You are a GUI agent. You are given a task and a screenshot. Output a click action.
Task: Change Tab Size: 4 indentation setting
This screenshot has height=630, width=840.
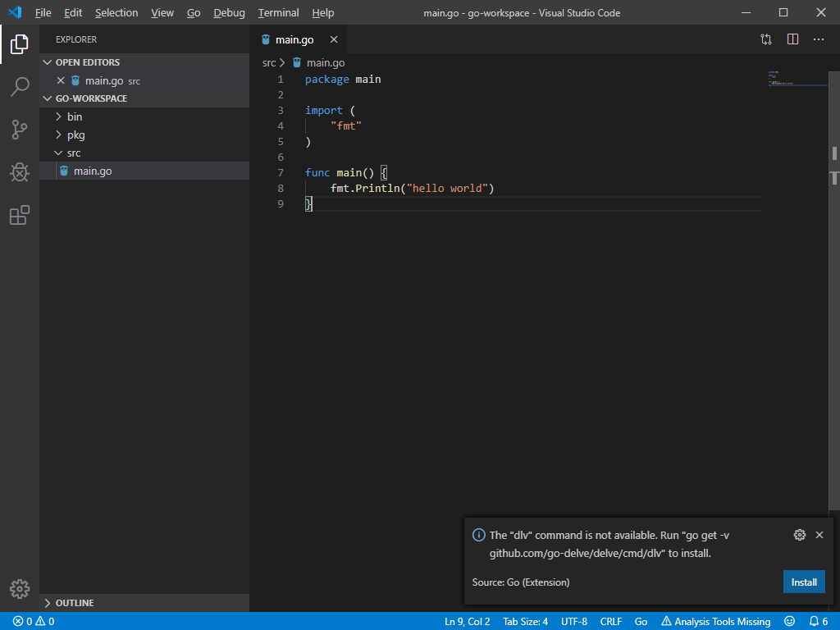pyautogui.click(x=525, y=622)
